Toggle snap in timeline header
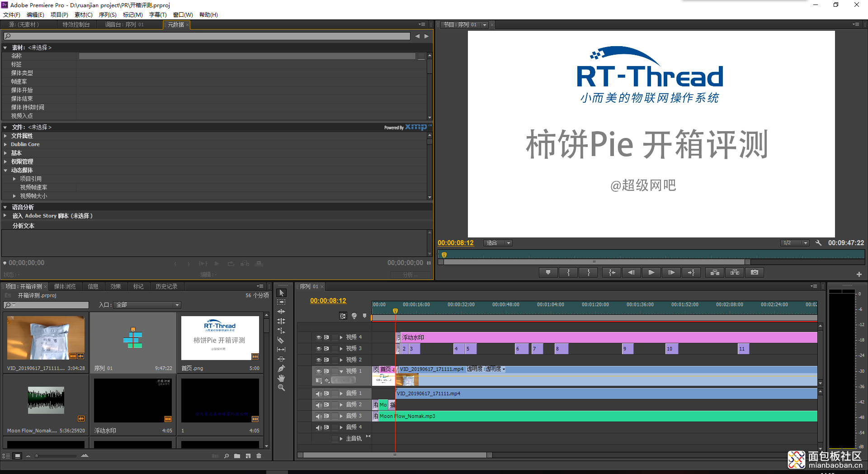The image size is (868, 474). (343, 316)
